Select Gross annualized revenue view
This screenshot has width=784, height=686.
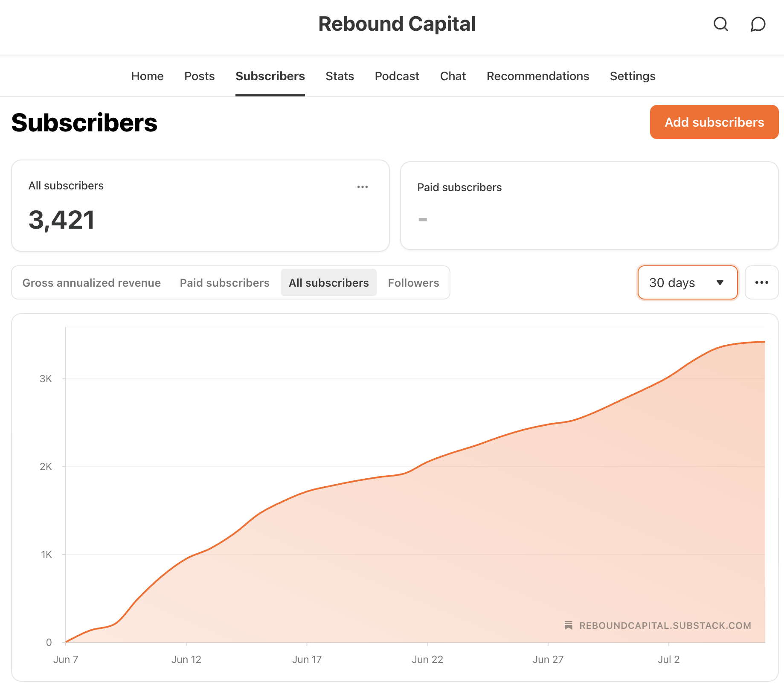pyautogui.click(x=92, y=282)
